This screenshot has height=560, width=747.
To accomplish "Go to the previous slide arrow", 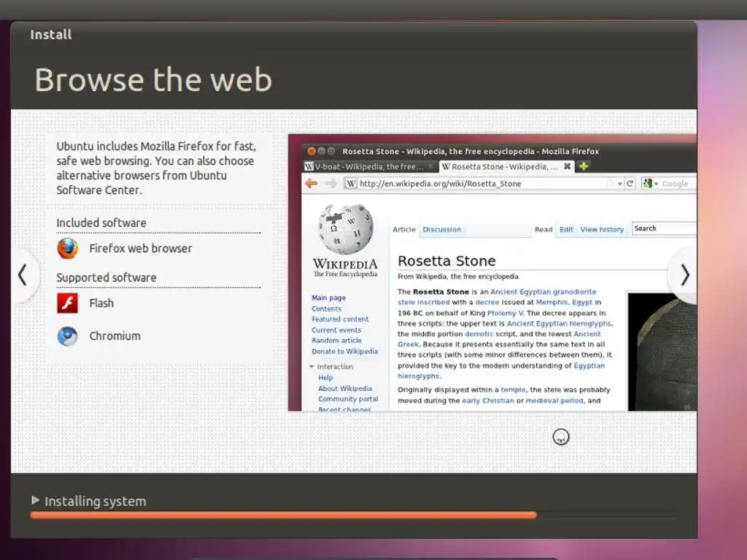I will click(23, 275).
